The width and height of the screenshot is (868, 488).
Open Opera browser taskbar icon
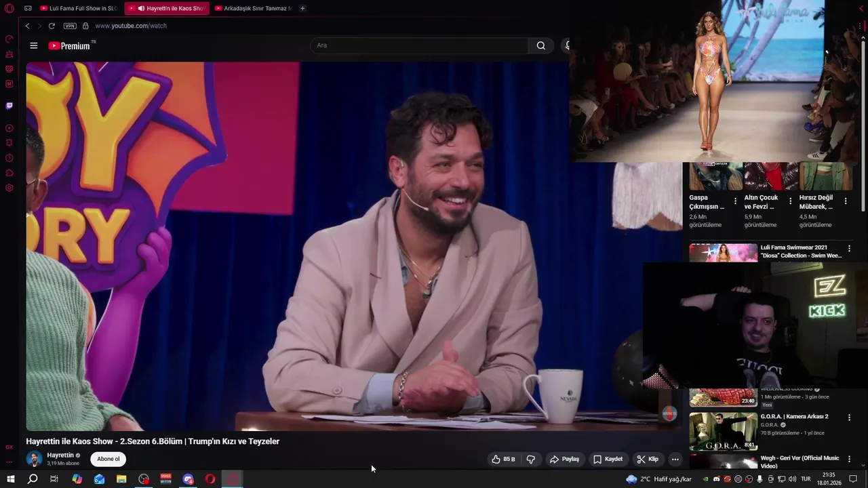(210, 479)
